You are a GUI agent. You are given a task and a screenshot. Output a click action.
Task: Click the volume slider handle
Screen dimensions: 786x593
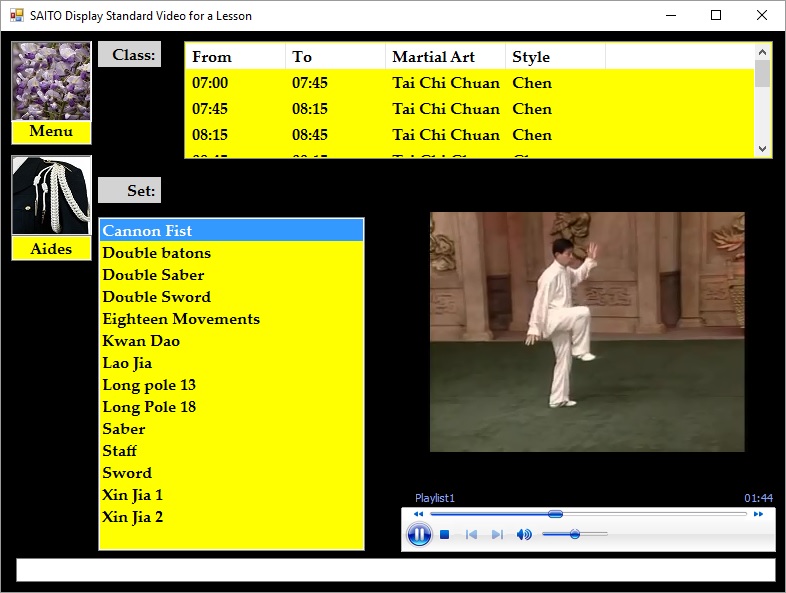click(x=575, y=535)
